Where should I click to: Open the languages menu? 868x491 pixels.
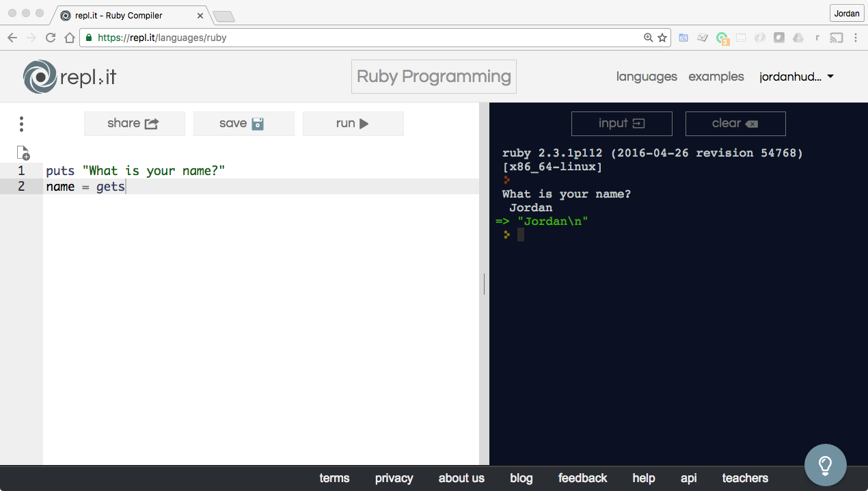[646, 77]
